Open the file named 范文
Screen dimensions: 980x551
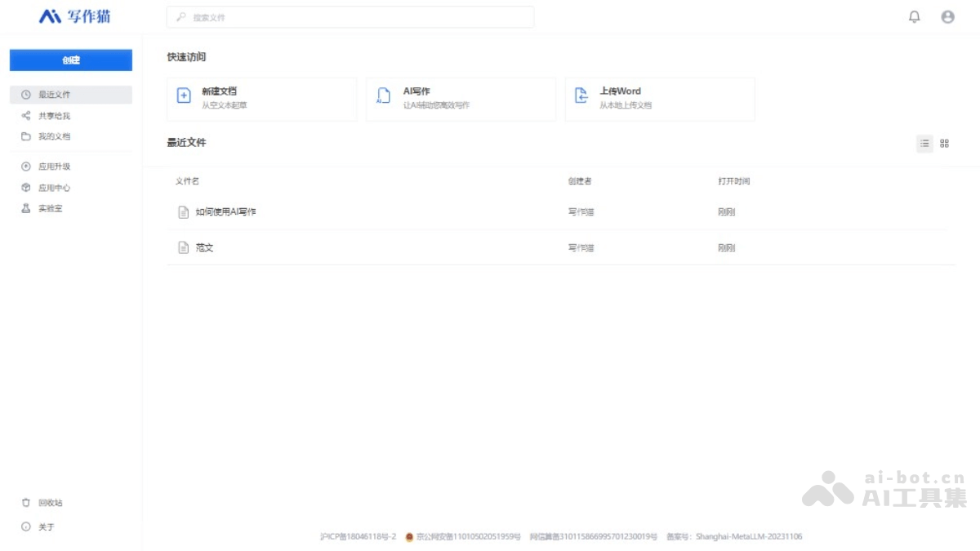tap(204, 247)
